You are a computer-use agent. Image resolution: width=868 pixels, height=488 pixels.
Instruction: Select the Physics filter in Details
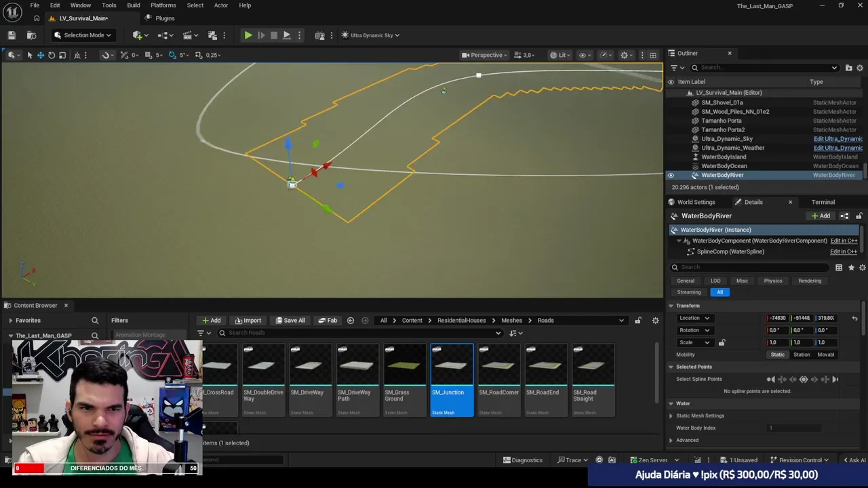(x=773, y=281)
